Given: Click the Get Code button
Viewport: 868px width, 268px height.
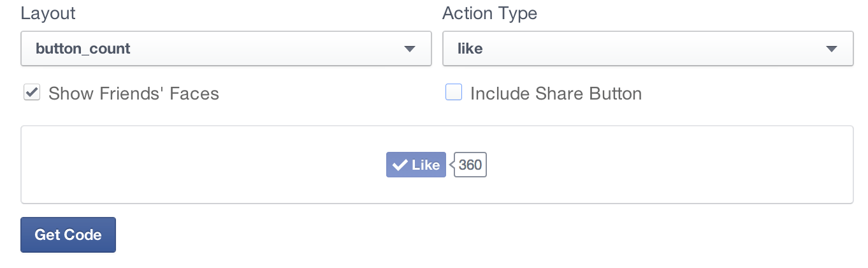Looking at the screenshot, I should pyautogui.click(x=68, y=235).
